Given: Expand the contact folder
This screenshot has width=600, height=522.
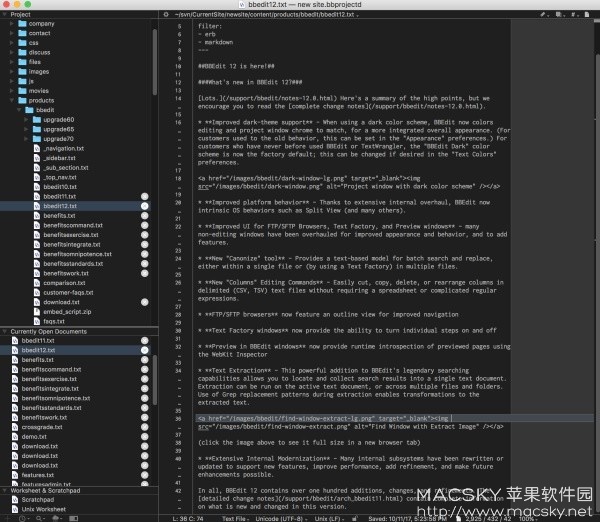Looking at the screenshot, I should point(11,33).
